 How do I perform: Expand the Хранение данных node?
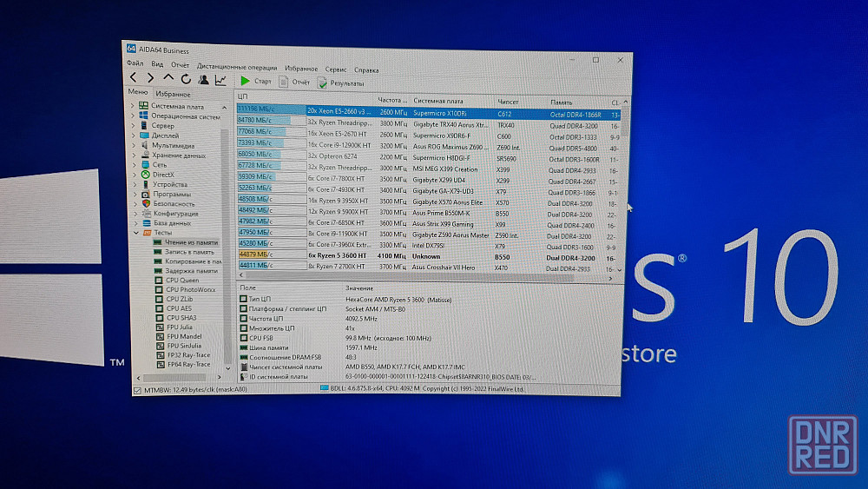pyautogui.click(x=134, y=155)
